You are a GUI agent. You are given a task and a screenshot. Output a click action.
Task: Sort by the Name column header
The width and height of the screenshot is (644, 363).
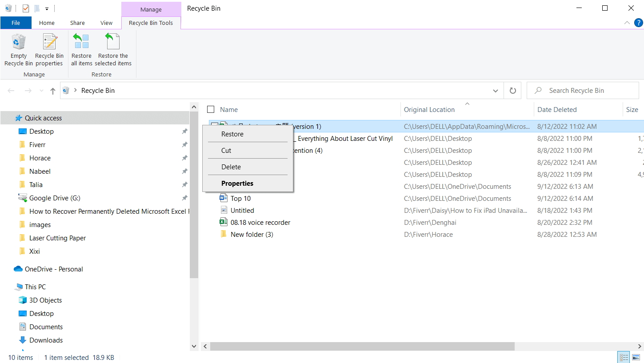[229, 110]
